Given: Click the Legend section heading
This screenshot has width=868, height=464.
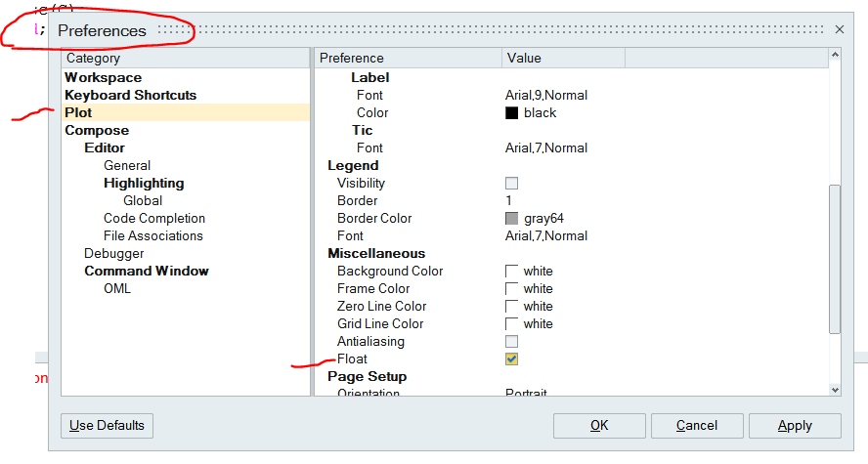Looking at the screenshot, I should [x=353, y=165].
